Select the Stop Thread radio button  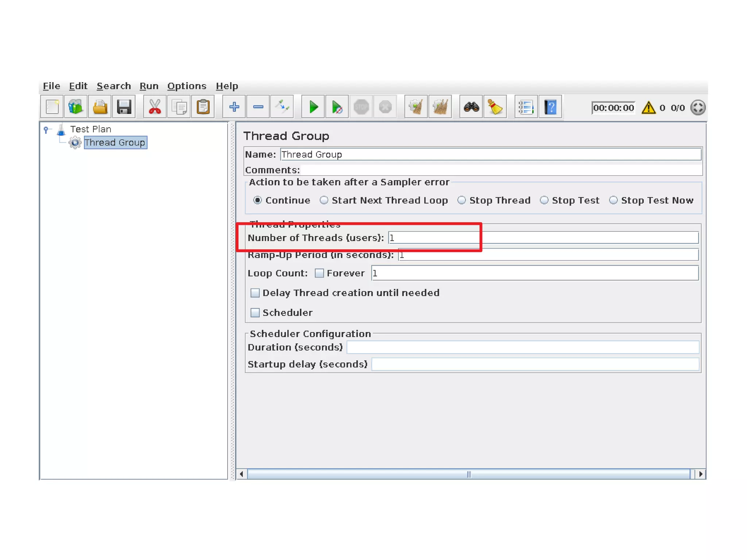(x=462, y=200)
